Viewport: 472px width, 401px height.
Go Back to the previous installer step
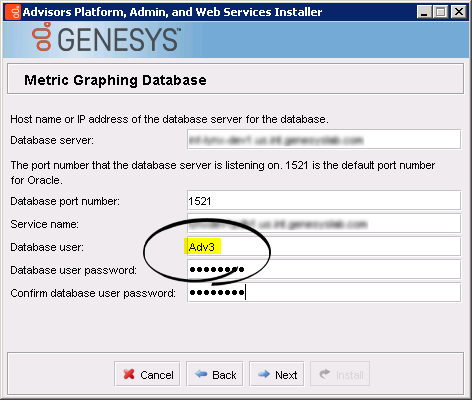click(x=215, y=374)
